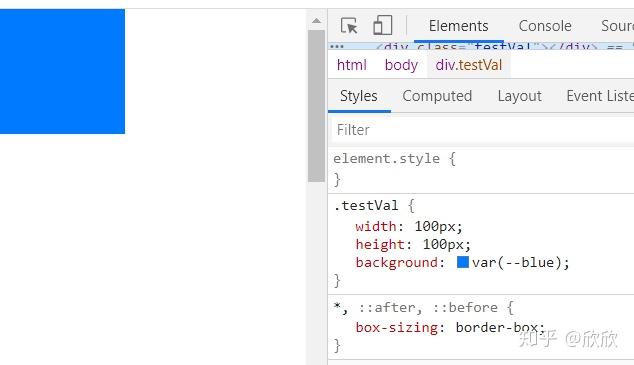Switch to the Console tab
Image resolution: width=634 pixels, height=365 pixels.
pos(545,26)
